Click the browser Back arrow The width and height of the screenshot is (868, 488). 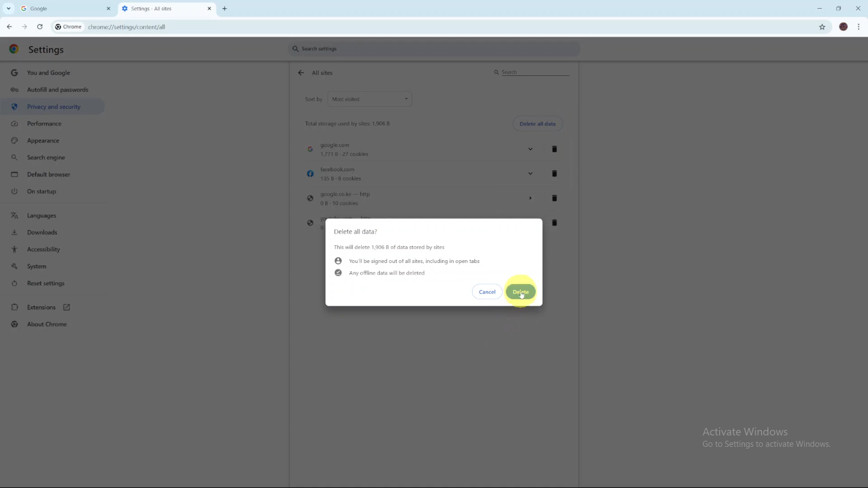[9, 27]
